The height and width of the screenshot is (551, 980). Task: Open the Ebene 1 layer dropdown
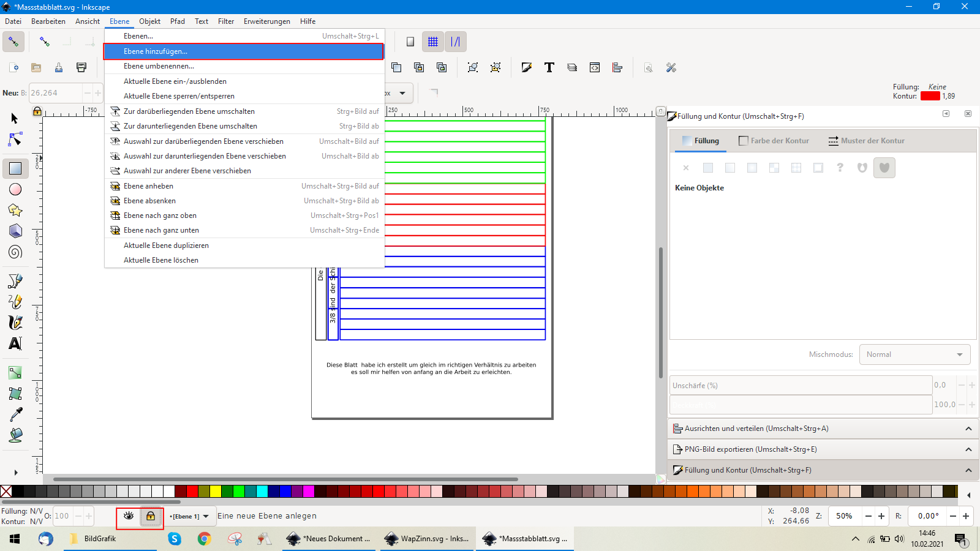(190, 516)
